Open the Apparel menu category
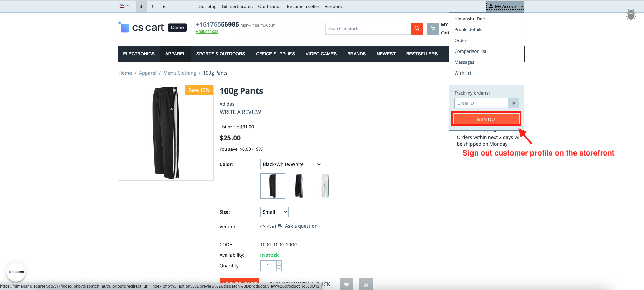644x290 pixels. (x=175, y=54)
